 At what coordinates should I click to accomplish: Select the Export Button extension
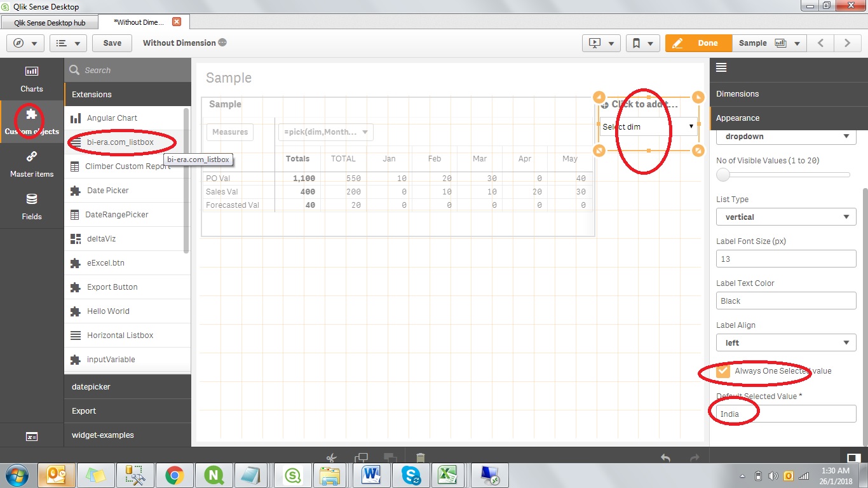tap(124, 287)
